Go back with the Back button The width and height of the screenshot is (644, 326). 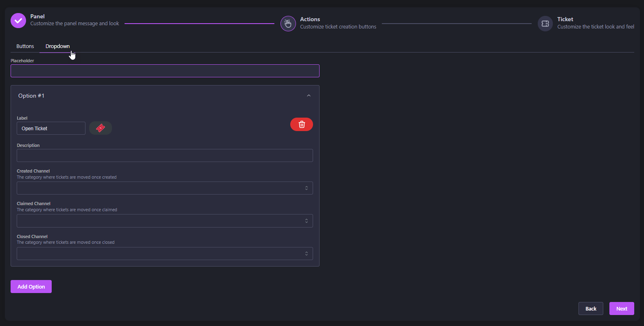(590, 308)
